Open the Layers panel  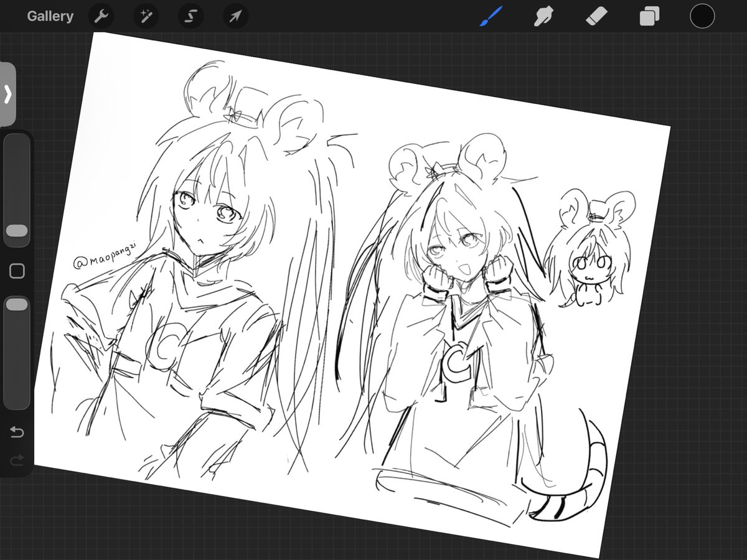pyautogui.click(x=649, y=16)
